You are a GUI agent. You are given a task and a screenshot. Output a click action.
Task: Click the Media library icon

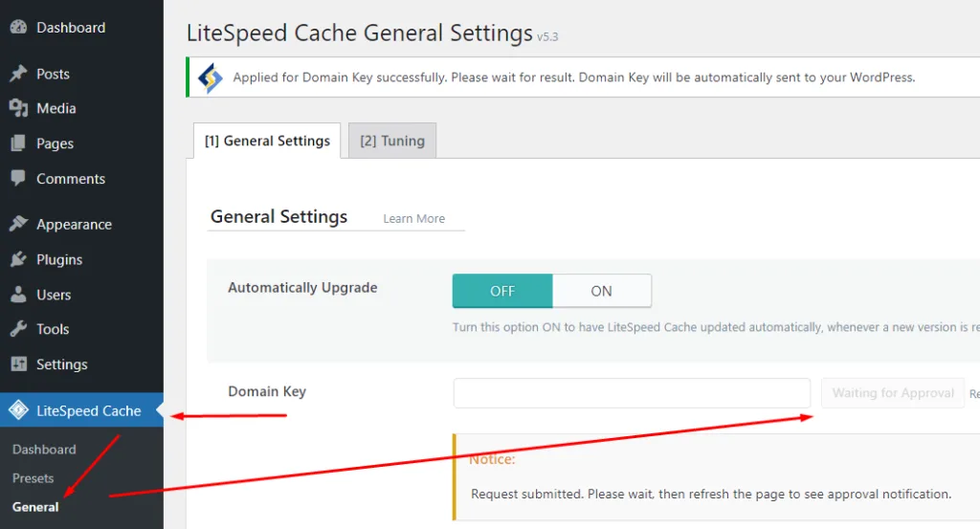[x=18, y=108]
